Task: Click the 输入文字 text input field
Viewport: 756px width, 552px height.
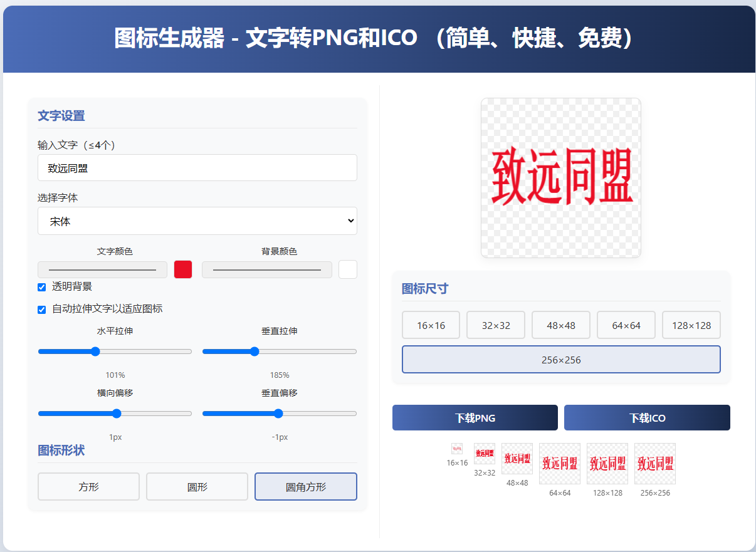Action: pos(197,168)
